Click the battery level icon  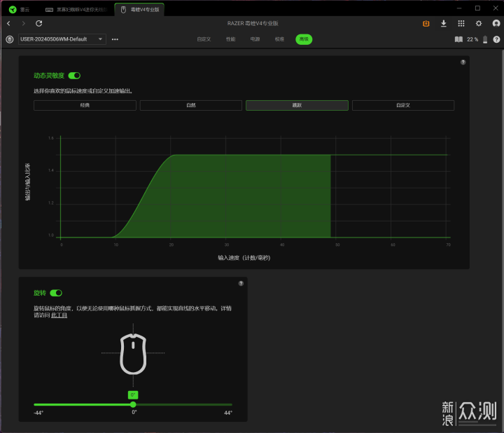coord(485,39)
